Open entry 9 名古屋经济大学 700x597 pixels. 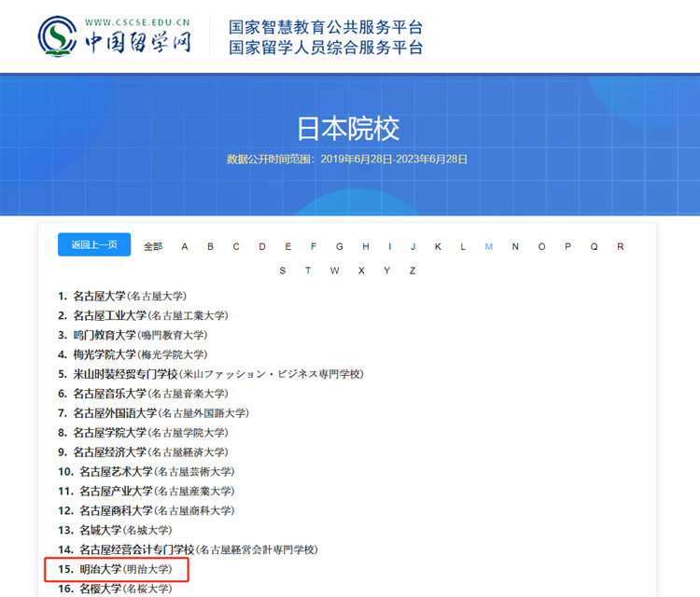tap(144, 452)
